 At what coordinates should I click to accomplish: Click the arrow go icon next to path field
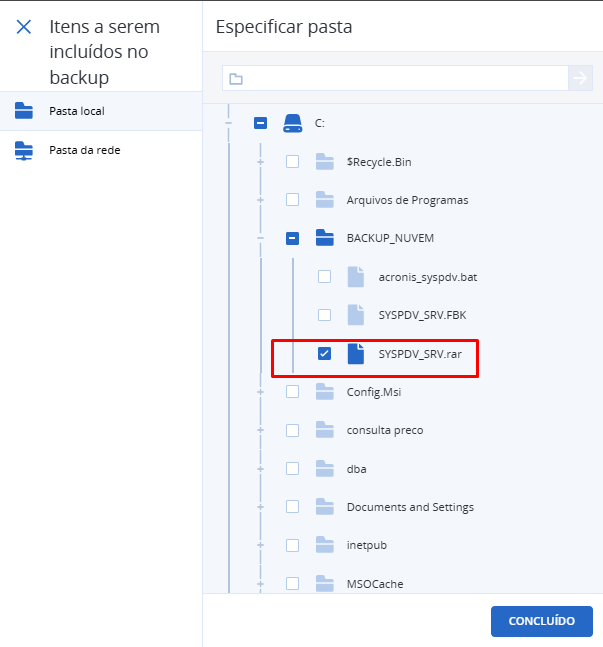[580, 78]
